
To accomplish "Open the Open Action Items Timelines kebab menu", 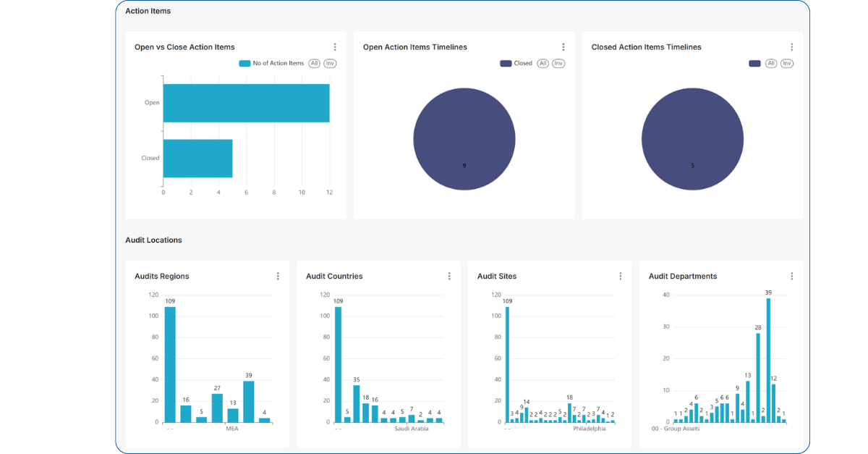I will (x=563, y=46).
